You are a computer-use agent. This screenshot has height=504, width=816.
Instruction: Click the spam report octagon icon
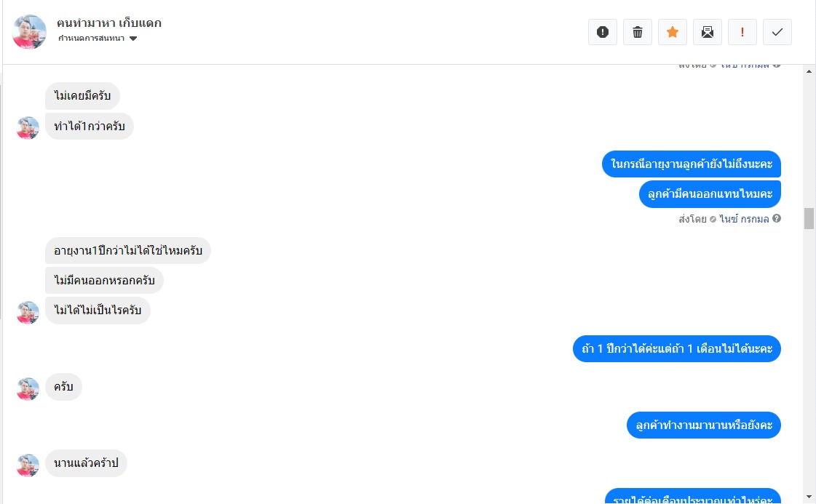pos(602,32)
